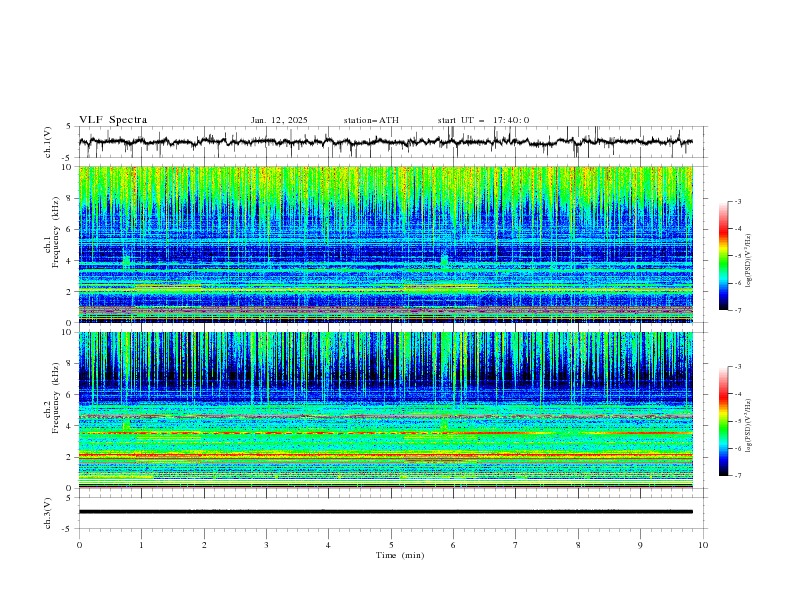Click the 'ch.1(V)' waveform axis label
Screen dimensions: 792x612
coord(48,142)
